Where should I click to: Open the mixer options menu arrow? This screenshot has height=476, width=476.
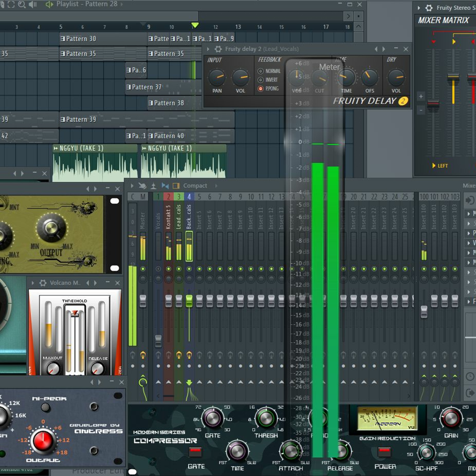132,186
